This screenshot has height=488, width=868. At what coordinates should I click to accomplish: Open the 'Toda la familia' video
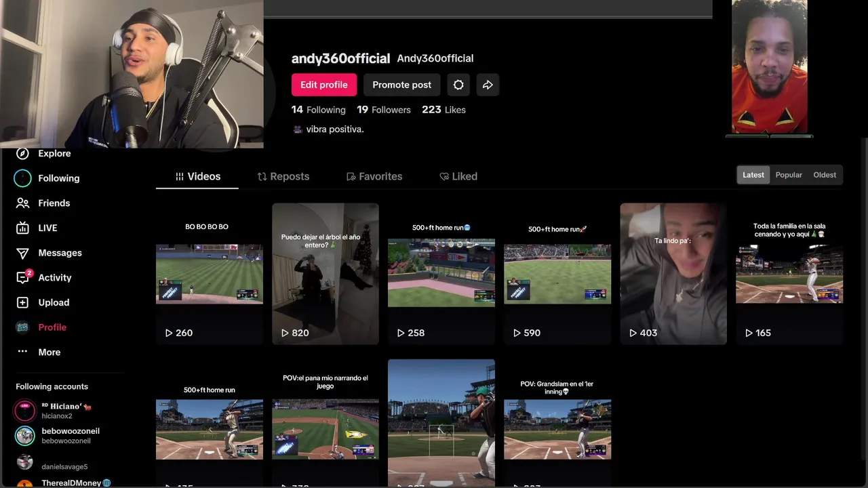pos(789,274)
